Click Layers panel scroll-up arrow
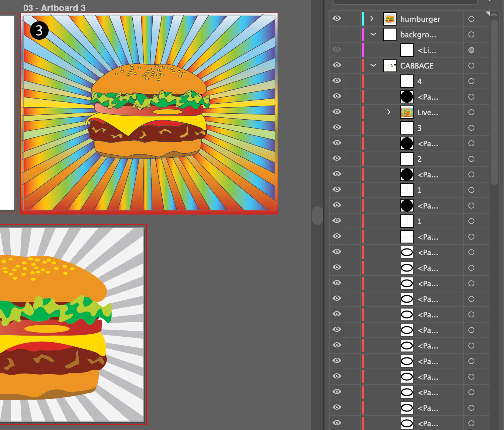504x430 pixels. [x=494, y=15]
